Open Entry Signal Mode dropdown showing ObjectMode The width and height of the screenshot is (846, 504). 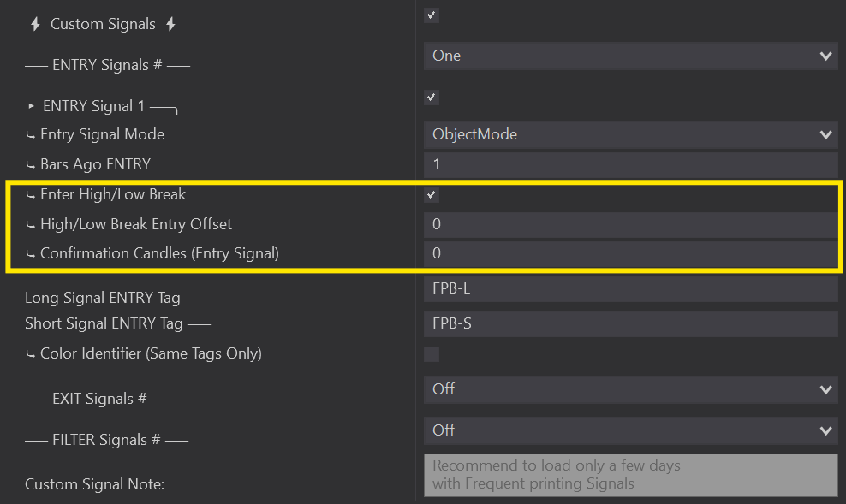pyautogui.click(x=630, y=135)
